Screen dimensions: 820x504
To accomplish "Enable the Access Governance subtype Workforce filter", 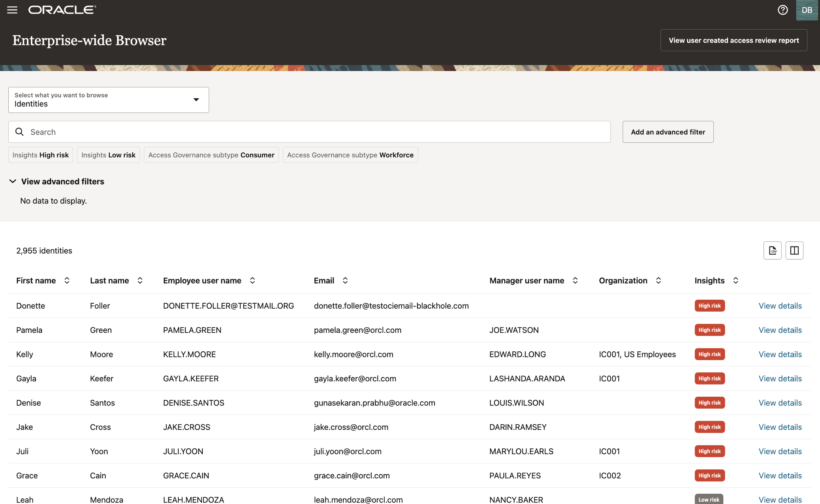I will (350, 155).
